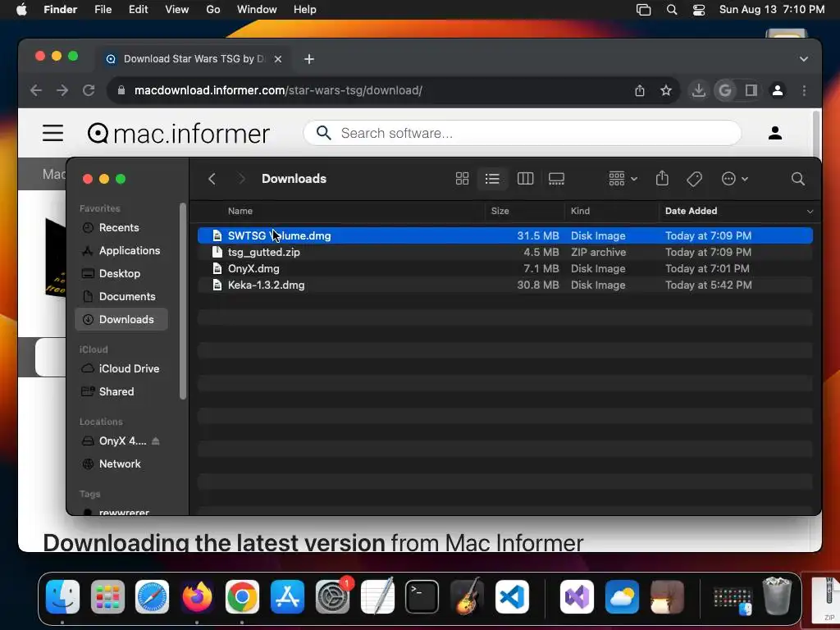
Task: Open Applications in Finder sidebar
Action: [x=121, y=251]
